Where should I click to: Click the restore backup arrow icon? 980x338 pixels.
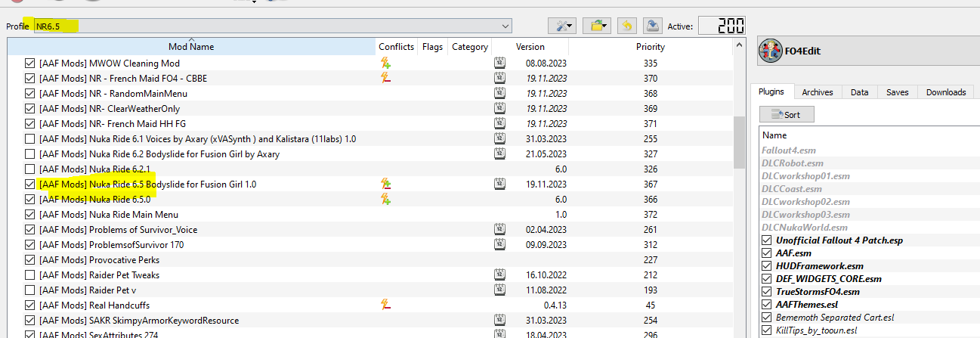(x=626, y=26)
